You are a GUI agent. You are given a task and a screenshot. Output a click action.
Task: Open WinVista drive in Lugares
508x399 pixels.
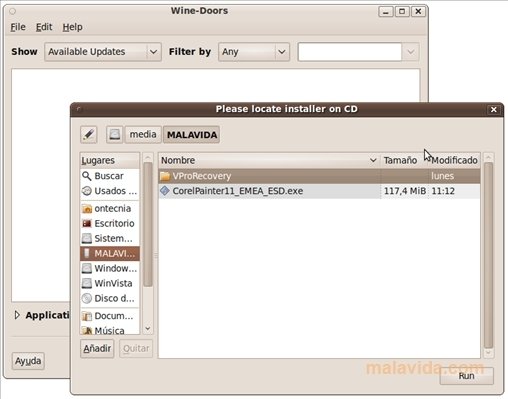(110, 283)
